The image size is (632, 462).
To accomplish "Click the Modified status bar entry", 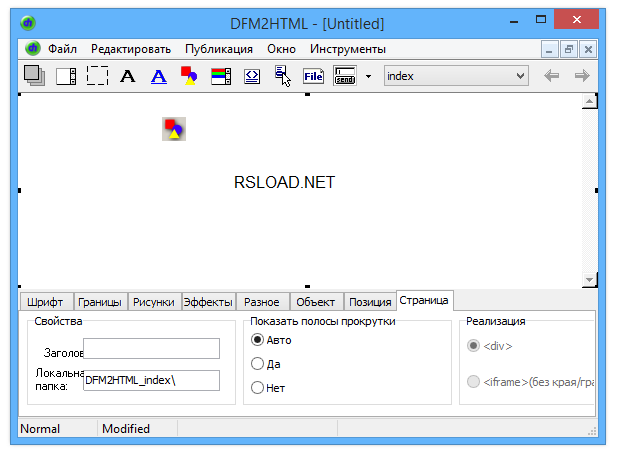I will [126, 429].
